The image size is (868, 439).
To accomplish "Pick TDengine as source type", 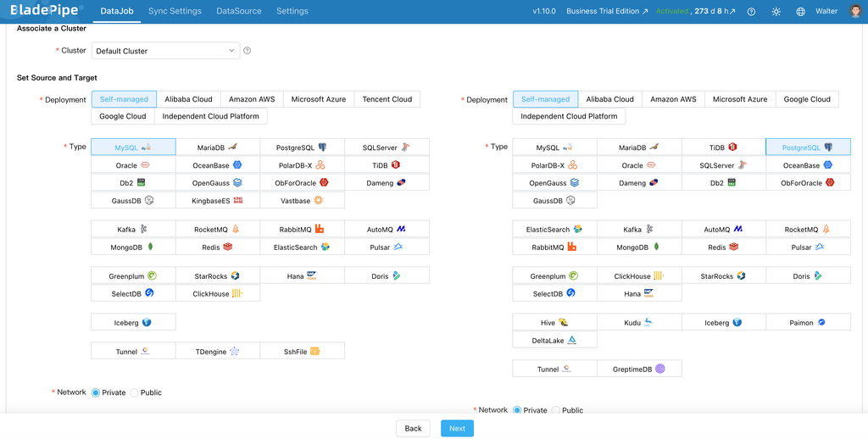I will point(218,351).
